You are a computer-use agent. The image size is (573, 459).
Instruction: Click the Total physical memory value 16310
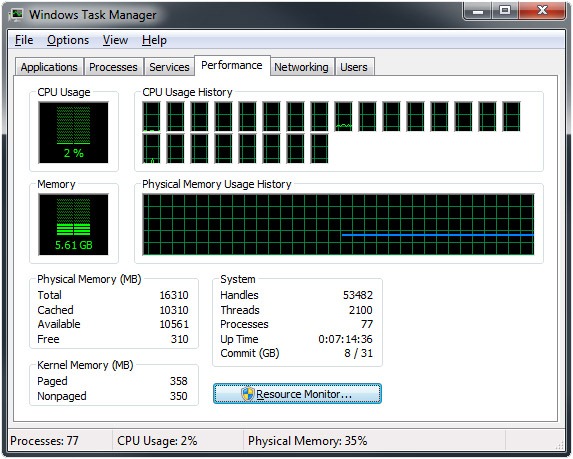pos(174,295)
